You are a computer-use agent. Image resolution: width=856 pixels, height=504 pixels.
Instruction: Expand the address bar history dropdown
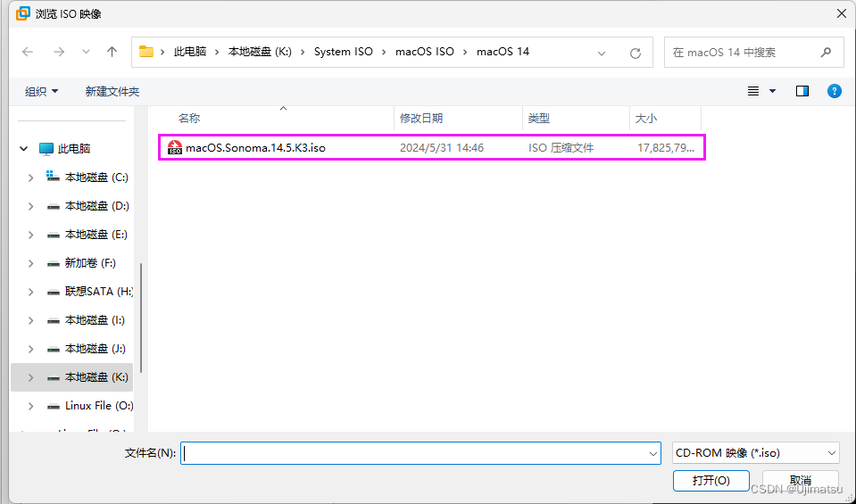click(602, 53)
